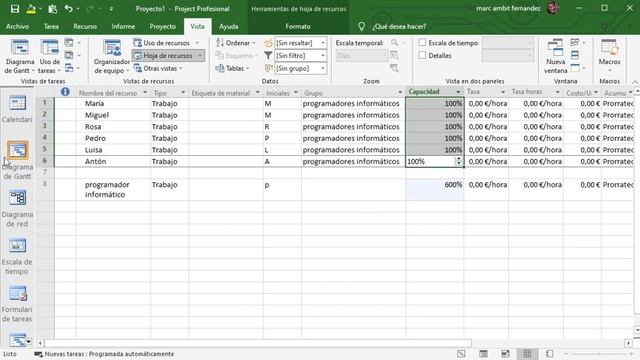Expand more side bar views arrow
This screenshot has height=360, width=640.
[28, 341]
